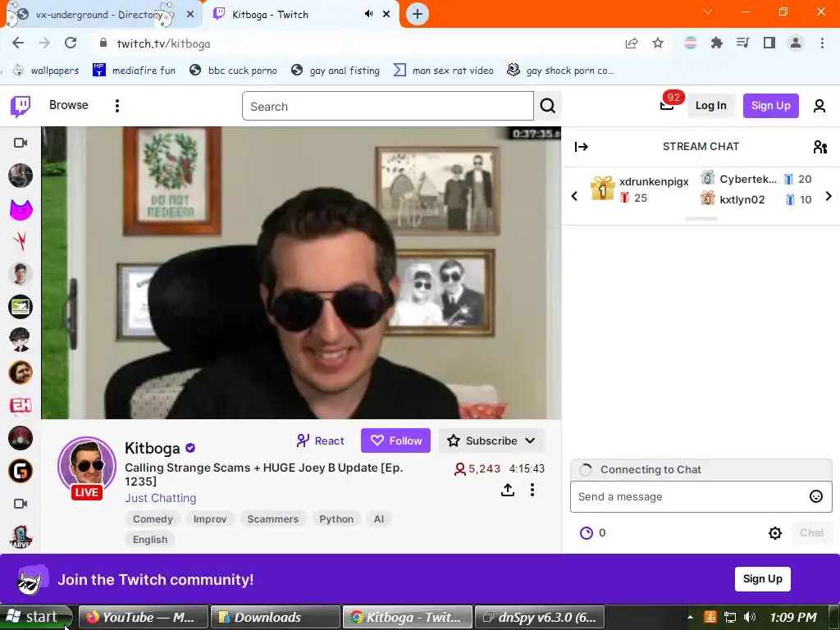Toggle the browser side panel
Viewport: 840px width, 630px height.
[769, 43]
